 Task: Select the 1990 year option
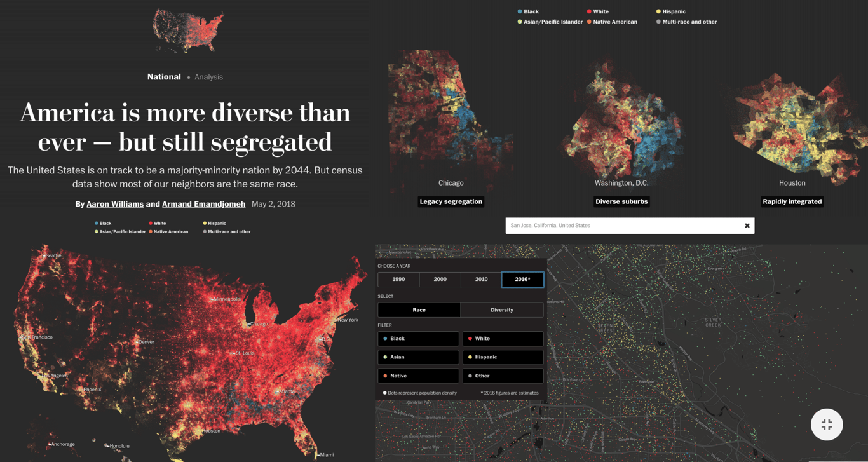398,279
